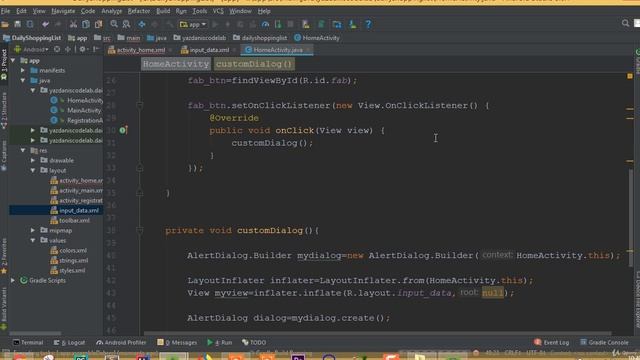Open the Edit menu
The image size is (640, 360).
pos(21,11)
